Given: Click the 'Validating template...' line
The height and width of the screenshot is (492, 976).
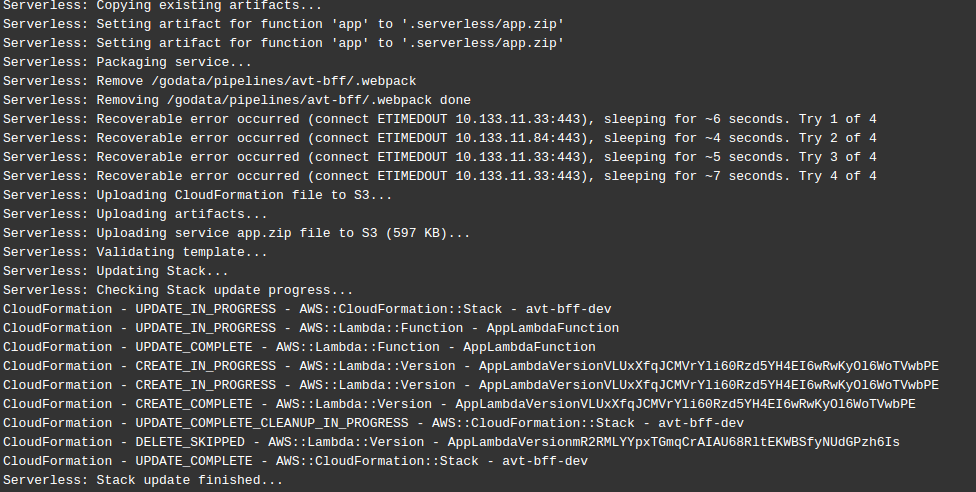Looking at the screenshot, I should click(x=135, y=252).
